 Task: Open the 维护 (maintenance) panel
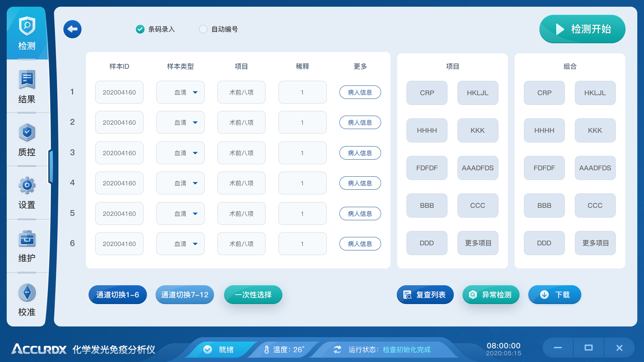[x=27, y=247]
